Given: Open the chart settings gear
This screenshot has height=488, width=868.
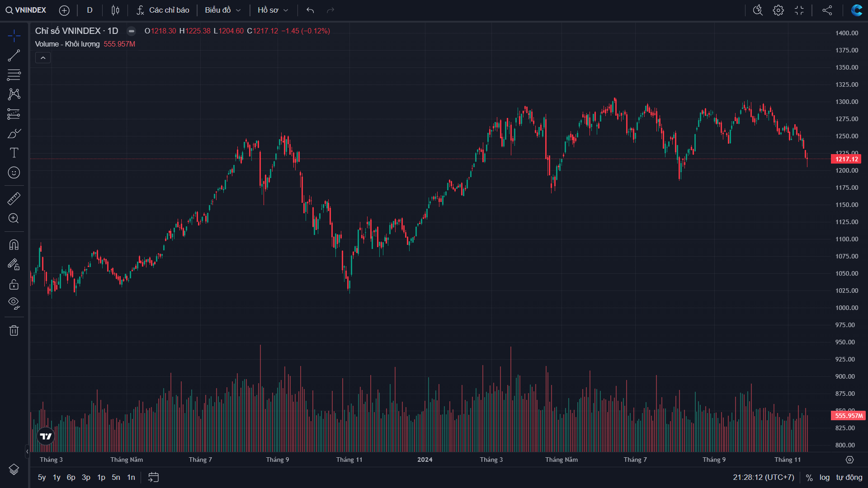Looking at the screenshot, I should [778, 10].
